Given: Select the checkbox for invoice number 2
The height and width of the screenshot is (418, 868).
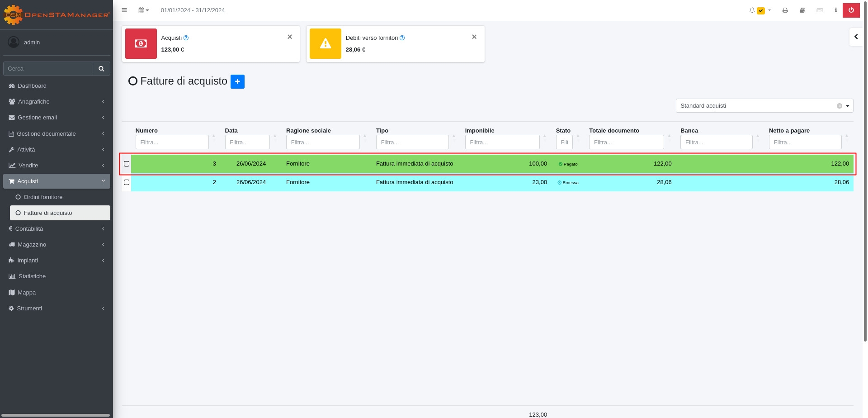Looking at the screenshot, I should 127,182.
